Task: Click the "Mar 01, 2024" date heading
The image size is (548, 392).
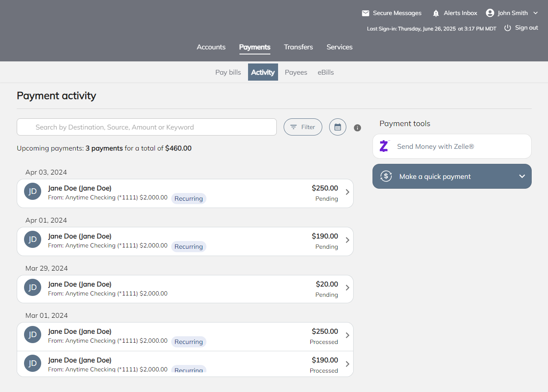Action: tap(47, 316)
